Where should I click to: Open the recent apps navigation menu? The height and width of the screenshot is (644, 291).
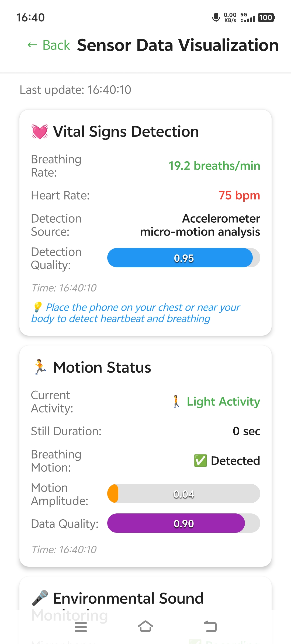pyautogui.click(x=81, y=627)
